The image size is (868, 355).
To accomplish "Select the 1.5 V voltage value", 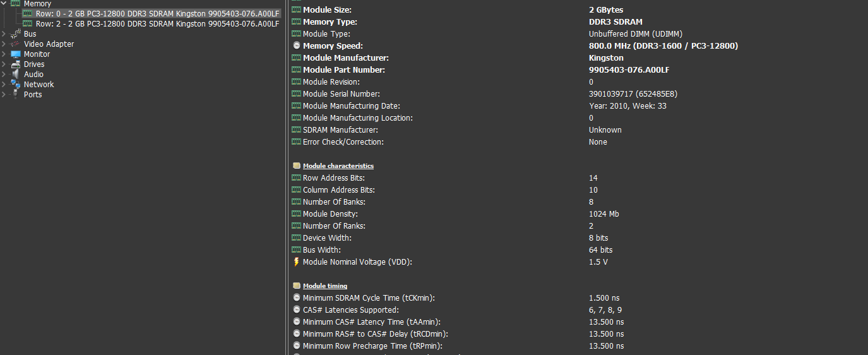I will (598, 262).
